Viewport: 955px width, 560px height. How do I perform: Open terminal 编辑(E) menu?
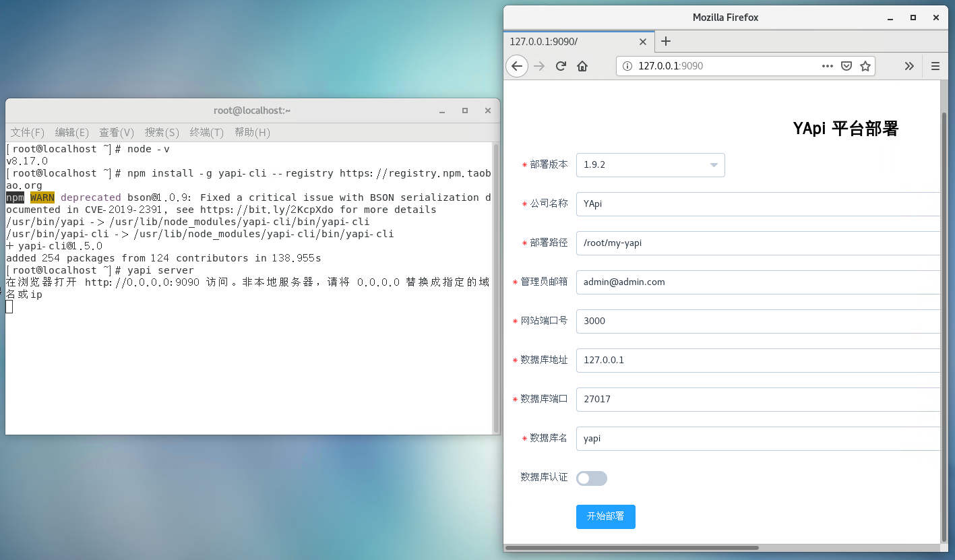pos(72,132)
